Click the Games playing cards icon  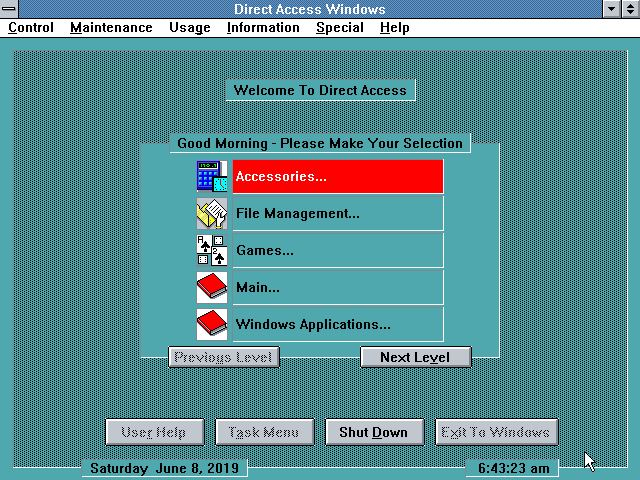click(x=212, y=250)
